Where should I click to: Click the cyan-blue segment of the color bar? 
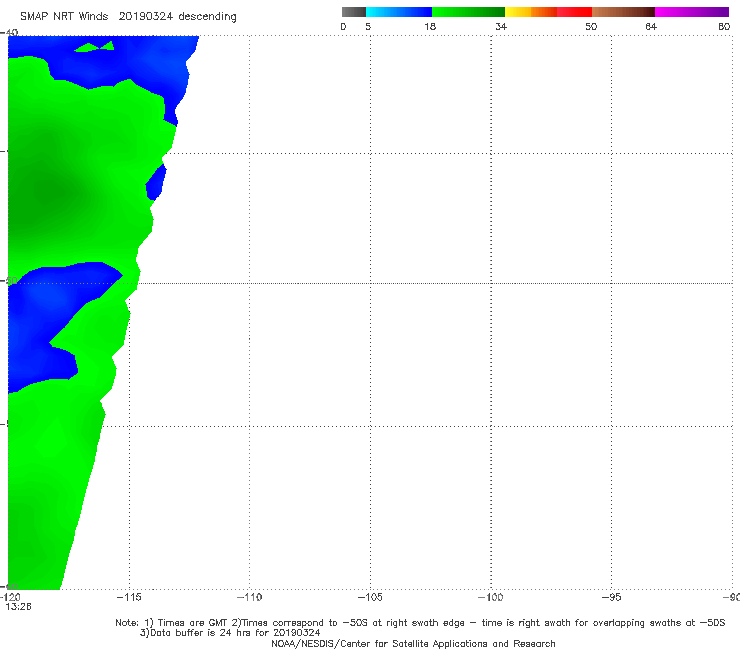(399, 12)
